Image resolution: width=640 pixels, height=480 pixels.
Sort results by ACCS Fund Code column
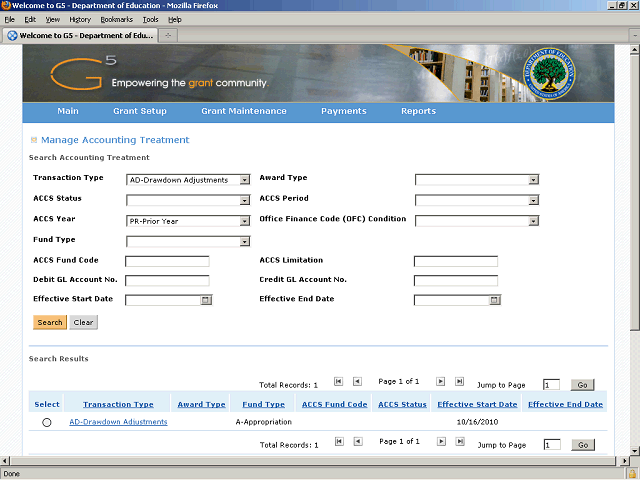click(x=335, y=404)
